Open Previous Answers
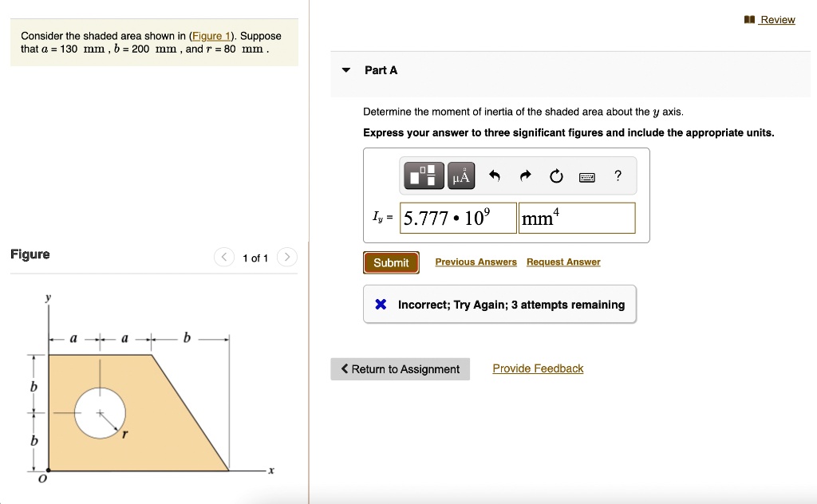 (x=476, y=262)
